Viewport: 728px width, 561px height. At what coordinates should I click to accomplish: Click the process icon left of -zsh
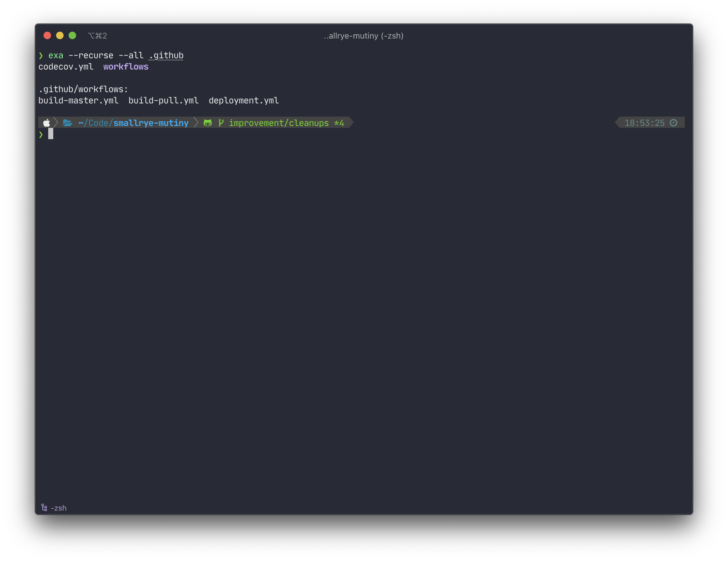[44, 507]
